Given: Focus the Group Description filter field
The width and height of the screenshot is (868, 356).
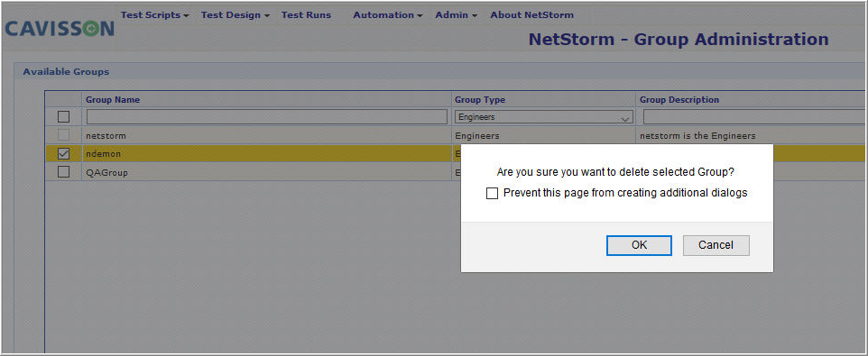Looking at the screenshot, I should 754,116.
